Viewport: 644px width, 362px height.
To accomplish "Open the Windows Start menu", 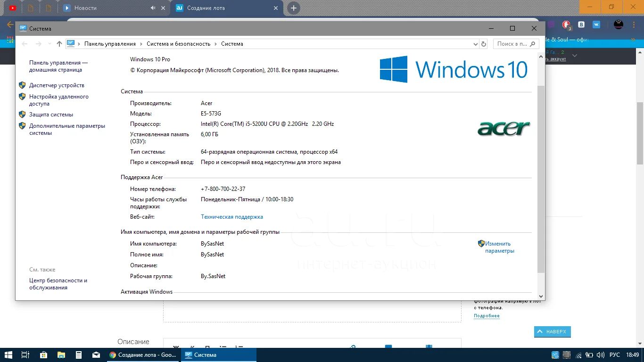I will 9,355.
